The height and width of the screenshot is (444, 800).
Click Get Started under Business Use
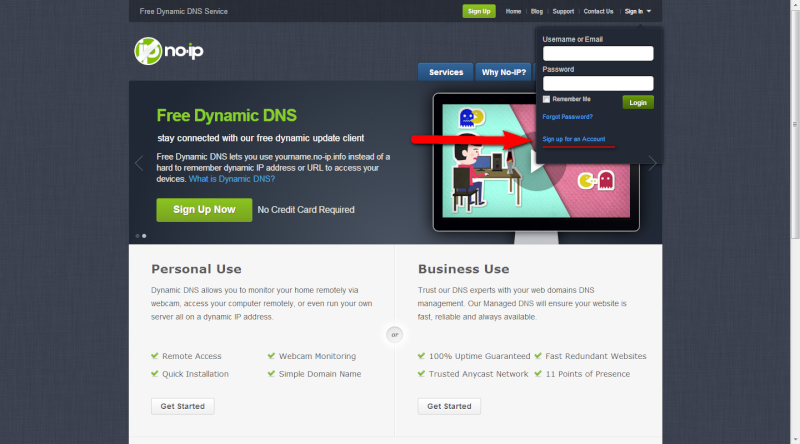coord(449,406)
